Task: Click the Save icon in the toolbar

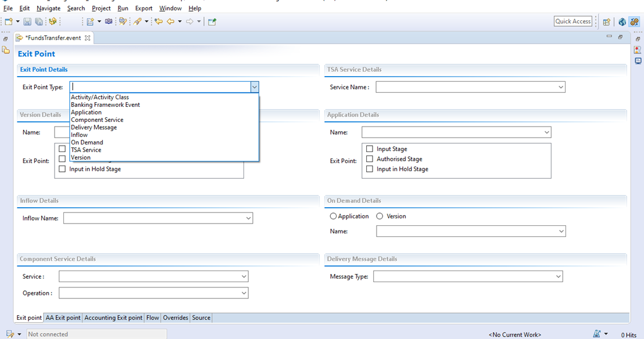Action: coord(27,21)
